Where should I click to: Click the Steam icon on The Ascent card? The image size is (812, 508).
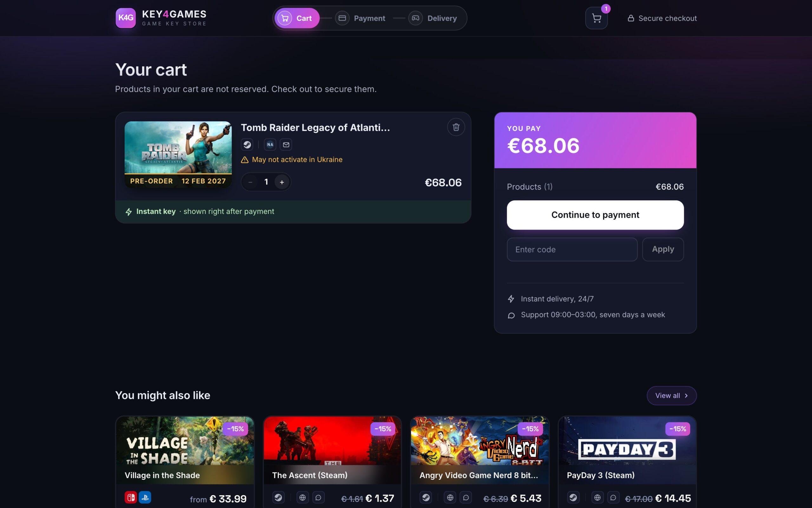click(278, 497)
